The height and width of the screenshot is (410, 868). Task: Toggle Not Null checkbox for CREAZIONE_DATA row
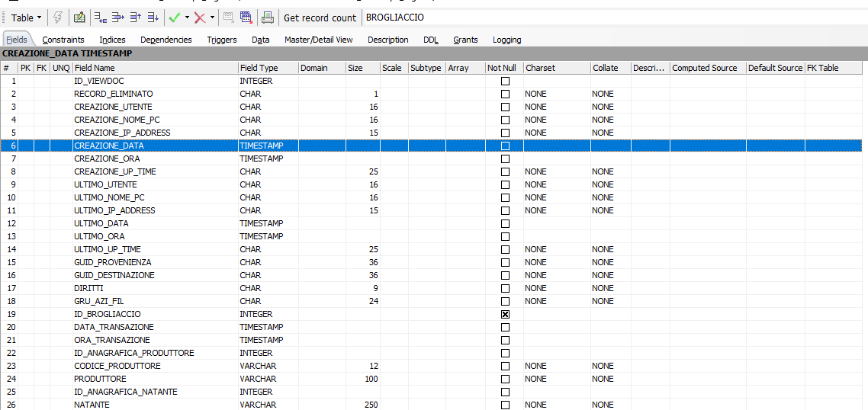click(505, 146)
